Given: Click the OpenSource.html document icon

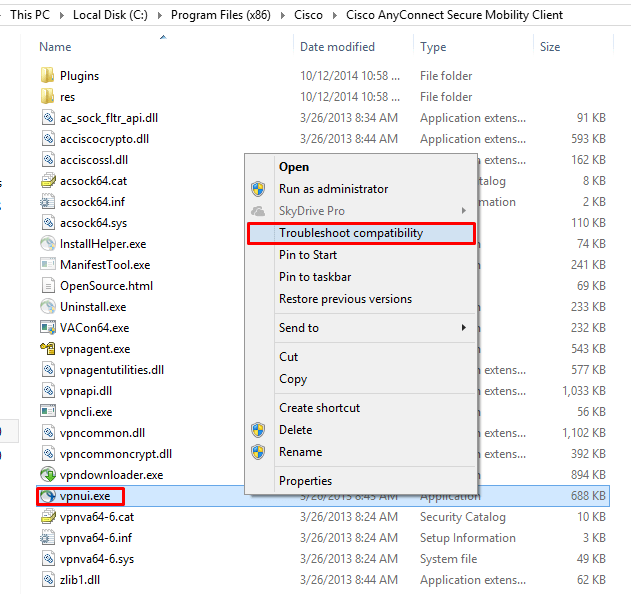Looking at the screenshot, I should [x=48, y=286].
